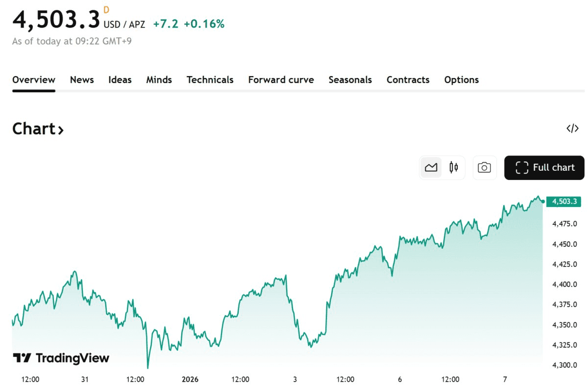Expand the Chart section via its chevron
Image resolution: width=588 pixels, height=392 pixels.
point(61,130)
